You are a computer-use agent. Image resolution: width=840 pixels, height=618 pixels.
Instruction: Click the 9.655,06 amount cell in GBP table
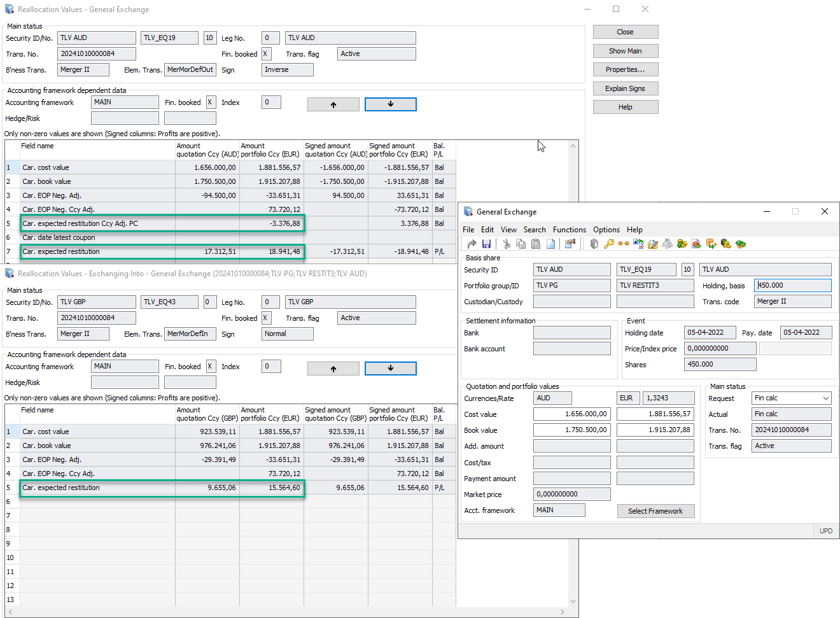coord(207,488)
